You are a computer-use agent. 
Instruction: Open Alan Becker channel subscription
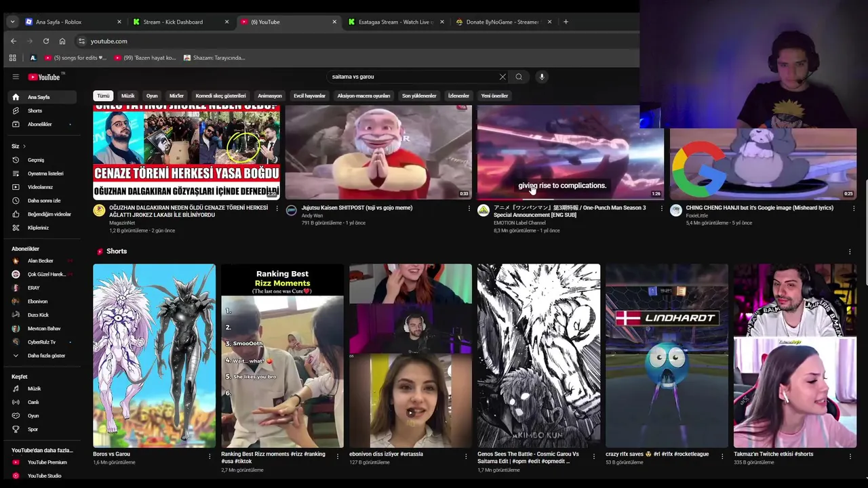point(42,261)
